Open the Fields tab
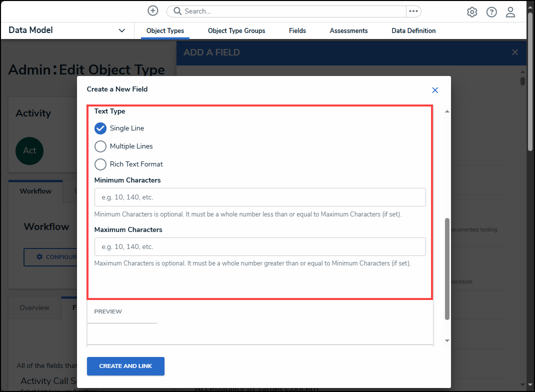 coord(297,31)
